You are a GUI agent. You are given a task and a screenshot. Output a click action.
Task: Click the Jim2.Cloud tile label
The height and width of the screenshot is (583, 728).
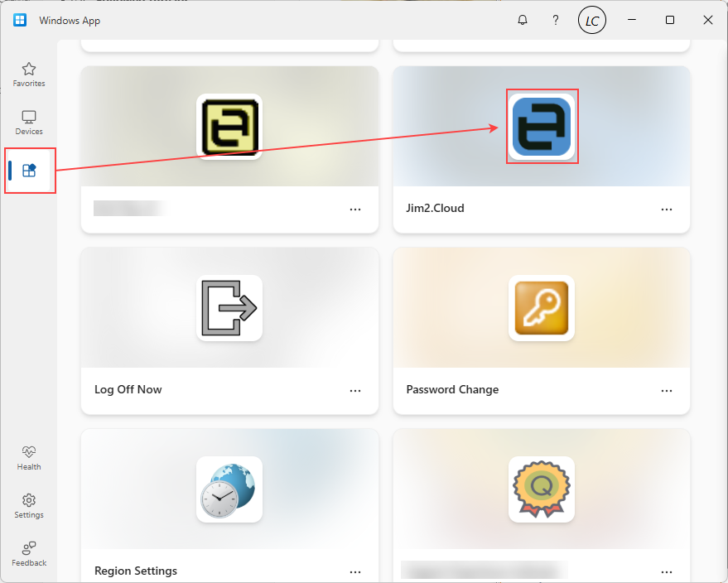[x=435, y=208]
